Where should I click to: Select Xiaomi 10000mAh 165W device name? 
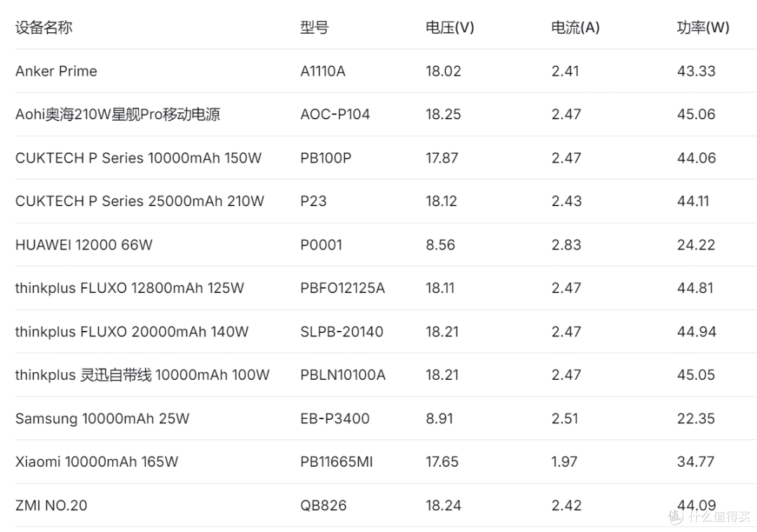click(97, 462)
